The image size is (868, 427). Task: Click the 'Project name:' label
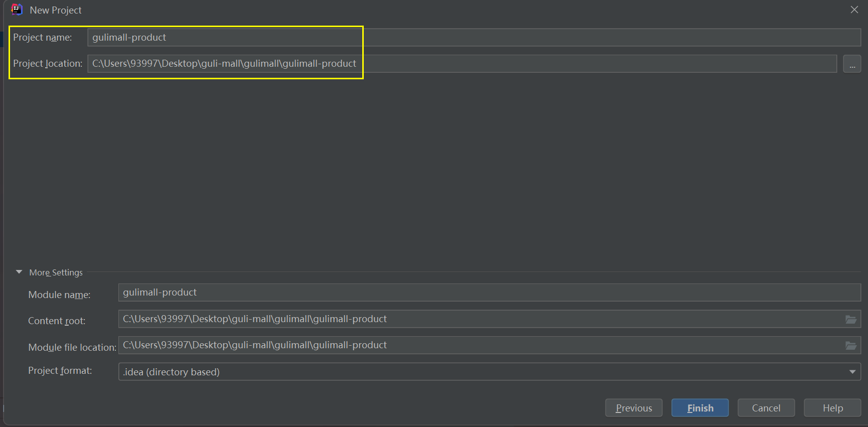coord(43,38)
